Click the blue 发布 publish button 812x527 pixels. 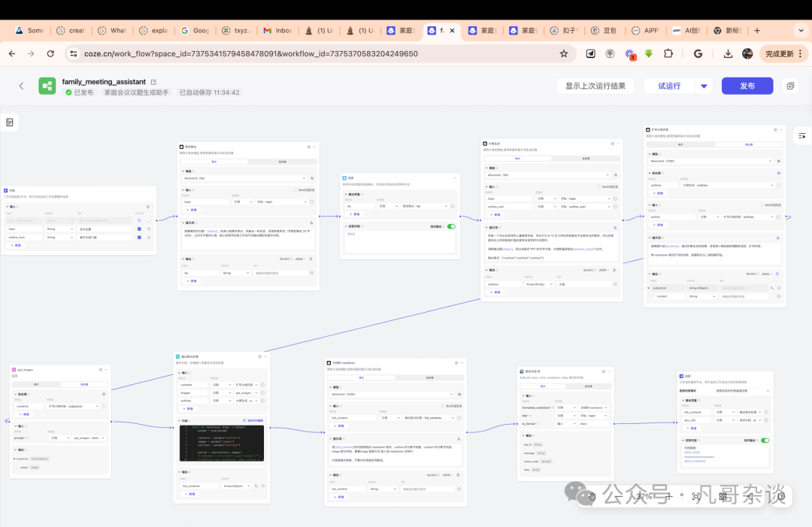tap(747, 86)
